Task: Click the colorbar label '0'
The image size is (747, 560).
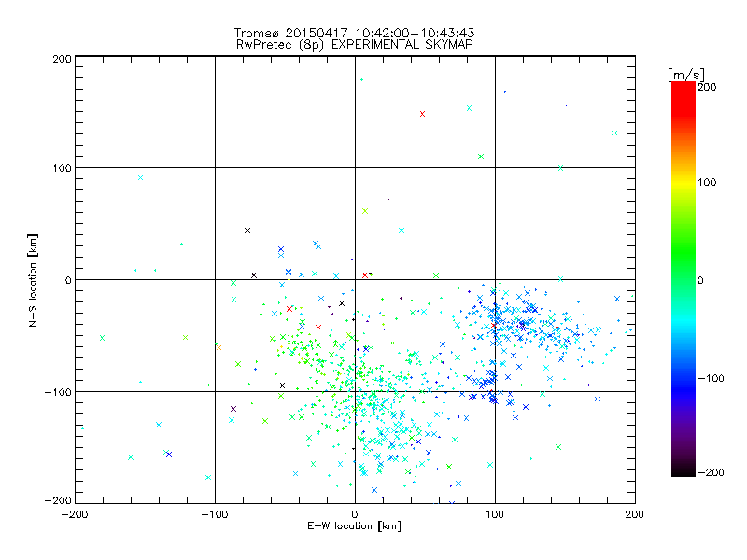Action: (700, 281)
